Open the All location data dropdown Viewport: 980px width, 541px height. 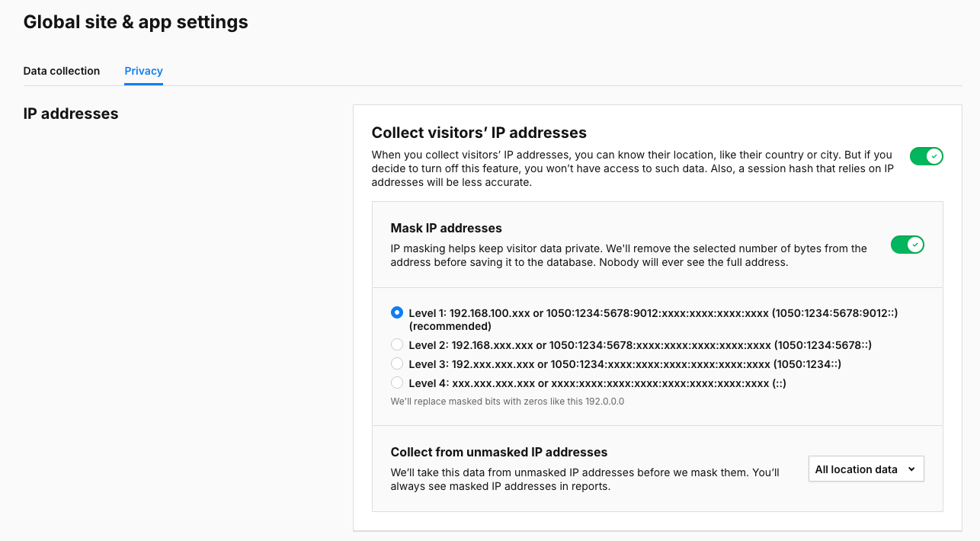tap(866, 469)
